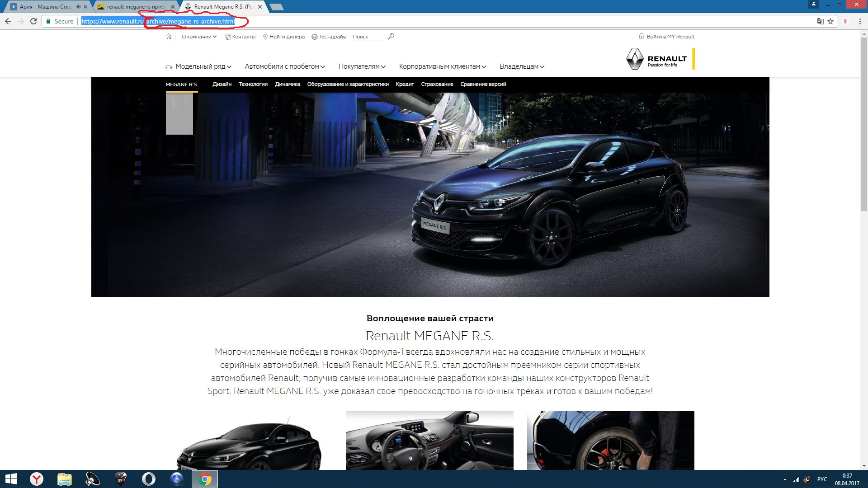Click Войти в MY Renault
868x488 pixels.
[666, 37]
